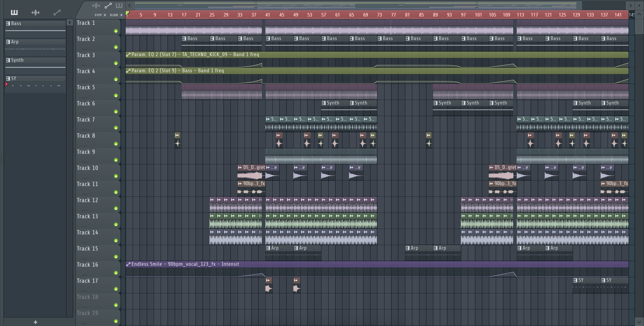Select the Track 18 header

tap(98, 301)
